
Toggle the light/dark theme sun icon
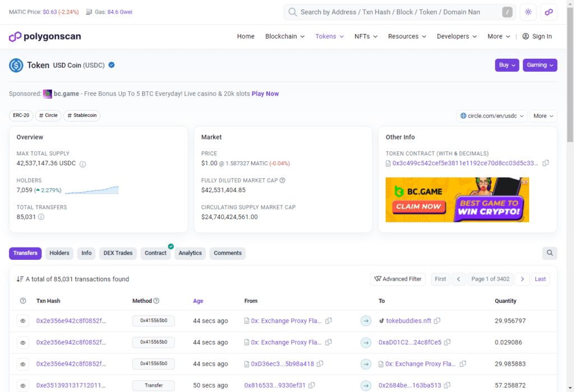click(x=528, y=12)
